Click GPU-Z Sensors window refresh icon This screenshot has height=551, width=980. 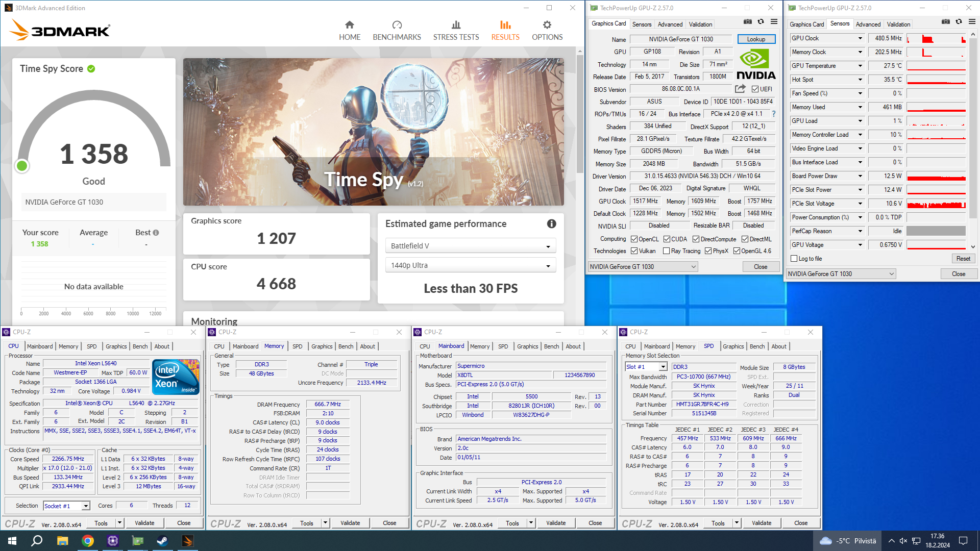pos(959,21)
